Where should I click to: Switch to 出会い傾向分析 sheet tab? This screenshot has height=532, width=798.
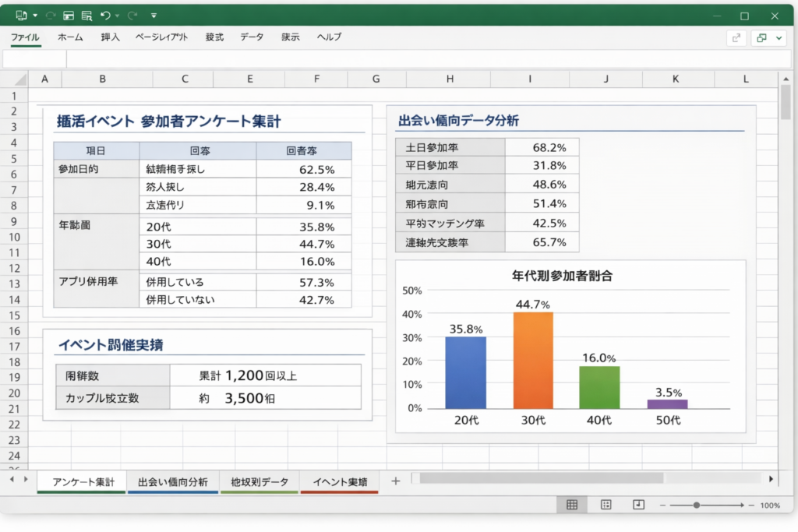coord(173,482)
